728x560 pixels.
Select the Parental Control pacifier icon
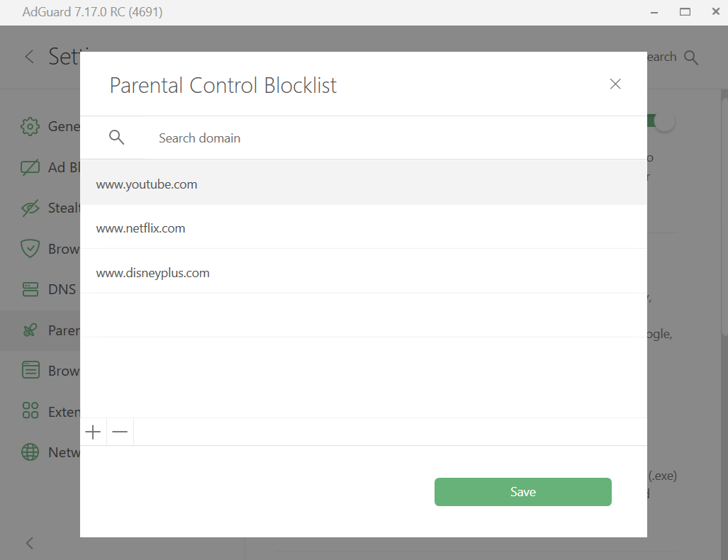coord(30,330)
